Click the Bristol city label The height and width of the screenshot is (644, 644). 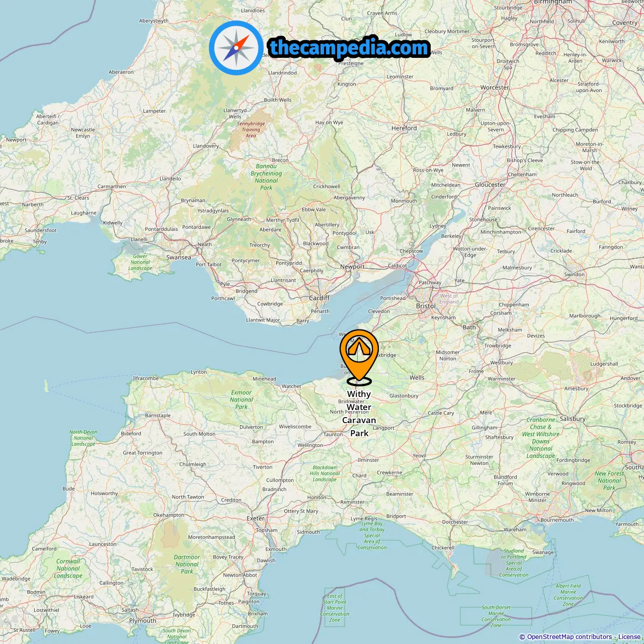pos(426,306)
